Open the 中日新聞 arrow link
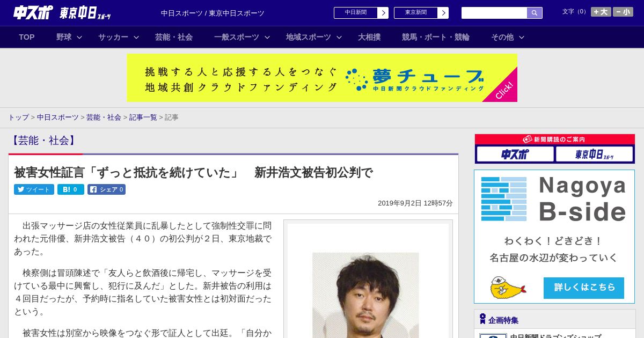 coord(383,13)
